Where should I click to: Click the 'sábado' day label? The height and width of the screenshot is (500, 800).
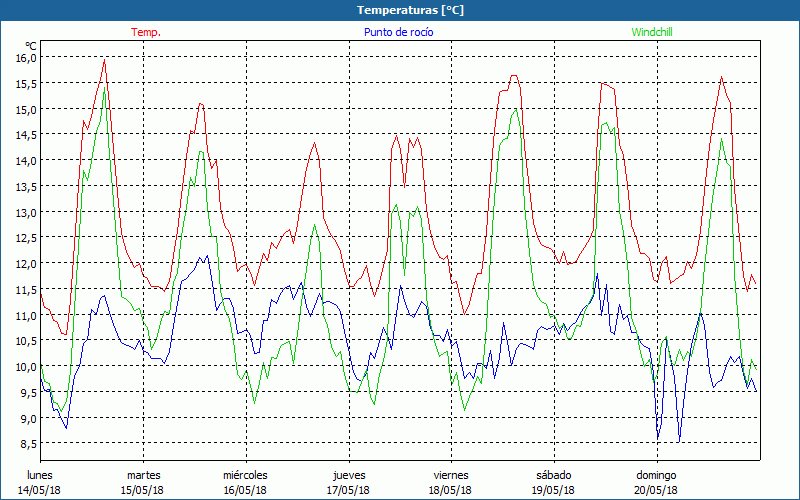(554, 475)
